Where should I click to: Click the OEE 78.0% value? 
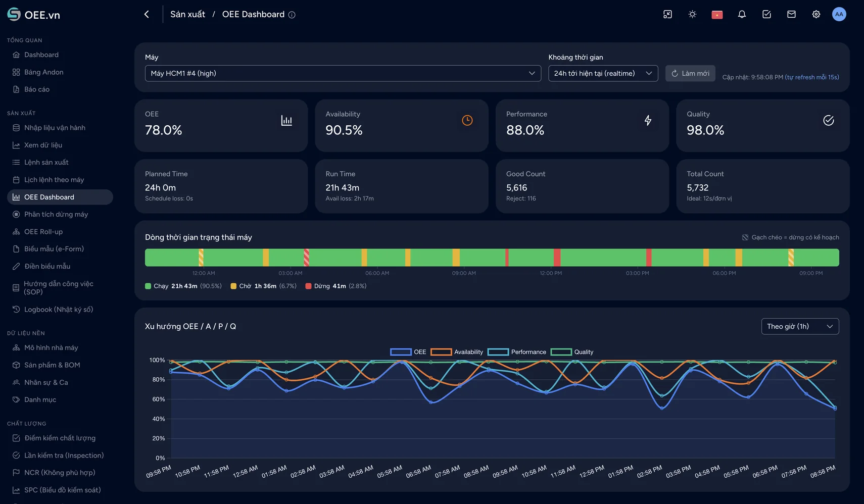click(164, 130)
